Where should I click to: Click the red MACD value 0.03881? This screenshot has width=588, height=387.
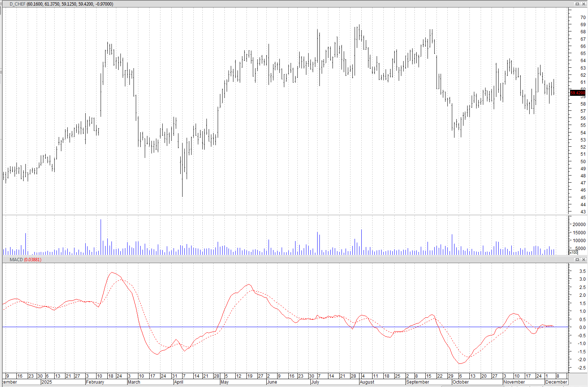tap(33, 260)
